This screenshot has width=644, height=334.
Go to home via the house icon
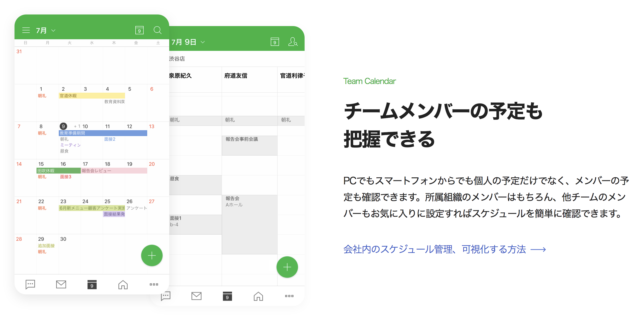(123, 284)
